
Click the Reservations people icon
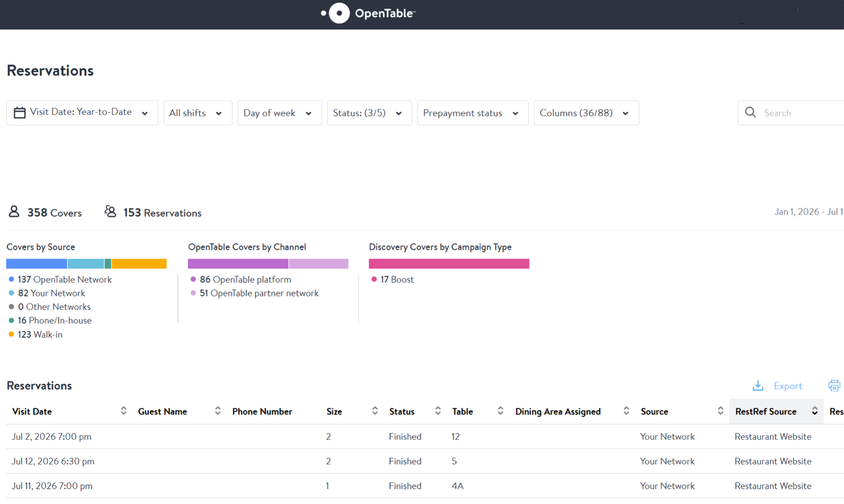(110, 211)
